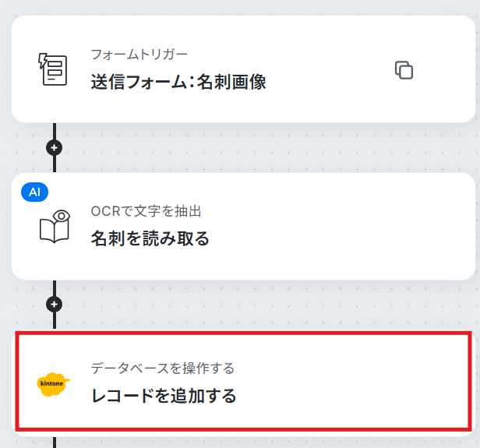Image resolution: width=480 pixels, height=448 pixels.
Task: Click the form trigger lightning document icon
Action: coord(53,69)
